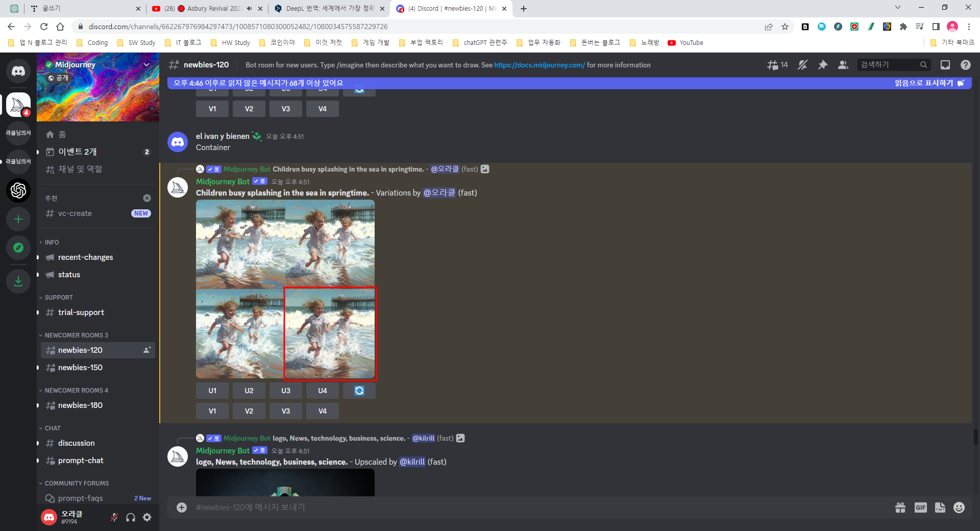Dismiss the 추천 suggestion close icon
The height and width of the screenshot is (531, 980).
click(x=147, y=198)
